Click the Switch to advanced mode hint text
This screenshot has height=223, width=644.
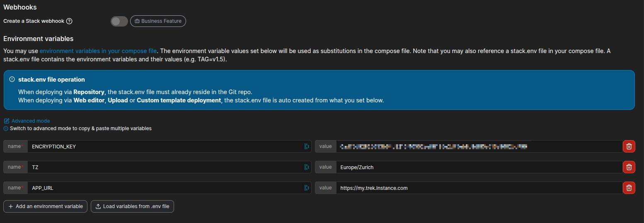(81, 128)
